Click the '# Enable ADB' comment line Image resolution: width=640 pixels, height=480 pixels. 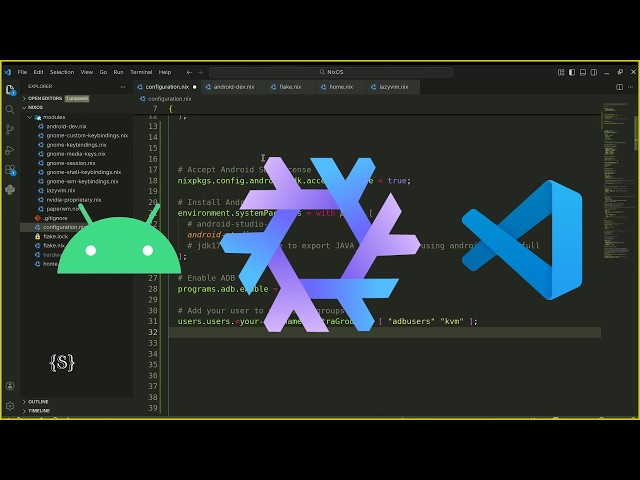[x=207, y=278]
